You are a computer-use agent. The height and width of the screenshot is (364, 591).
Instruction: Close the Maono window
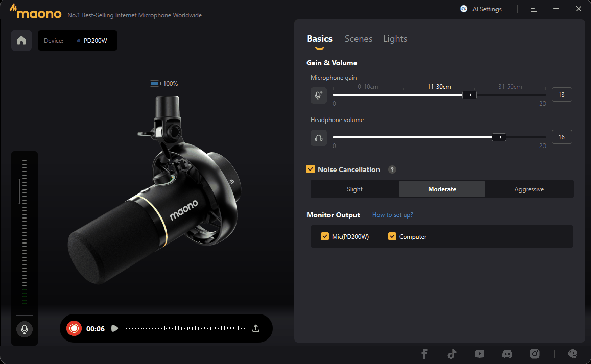pyautogui.click(x=579, y=9)
